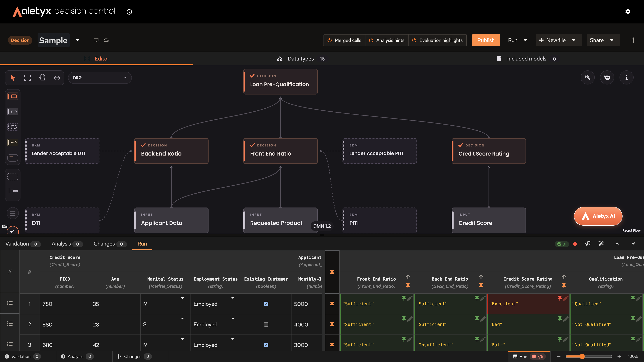Open the vertical three-dot menu
The width and height of the screenshot is (644, 362).
click(633, 40)
